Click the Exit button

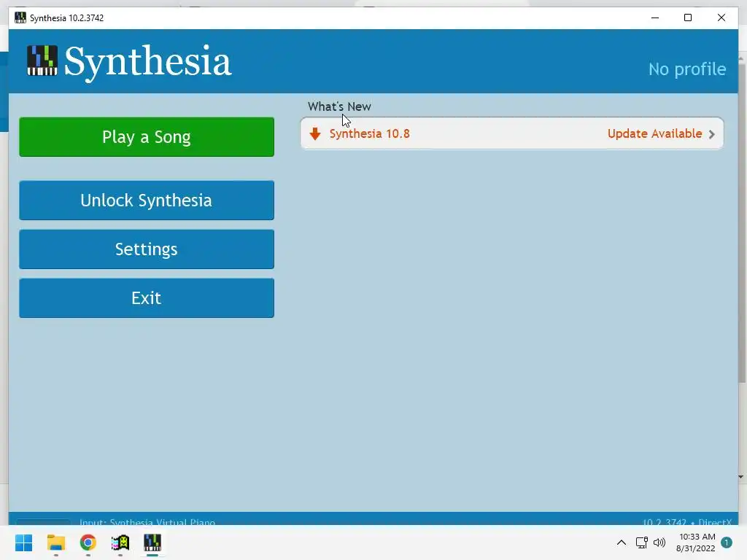[147, 298]
